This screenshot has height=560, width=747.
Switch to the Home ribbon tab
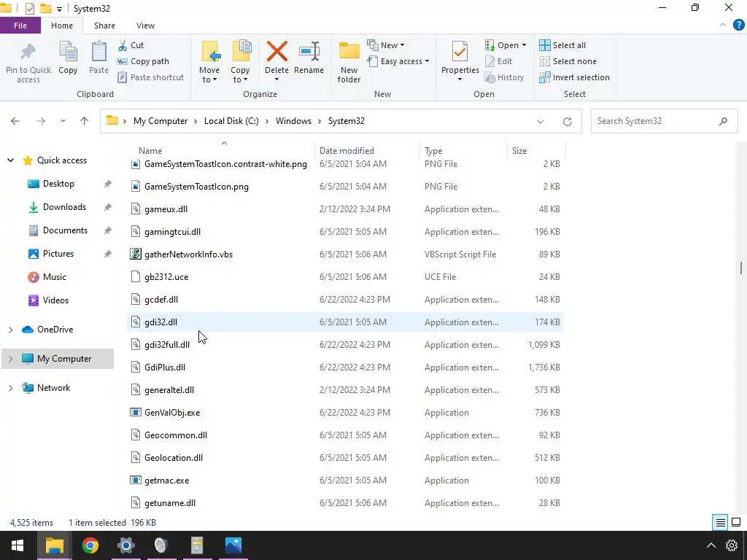[x=62, y=26]
